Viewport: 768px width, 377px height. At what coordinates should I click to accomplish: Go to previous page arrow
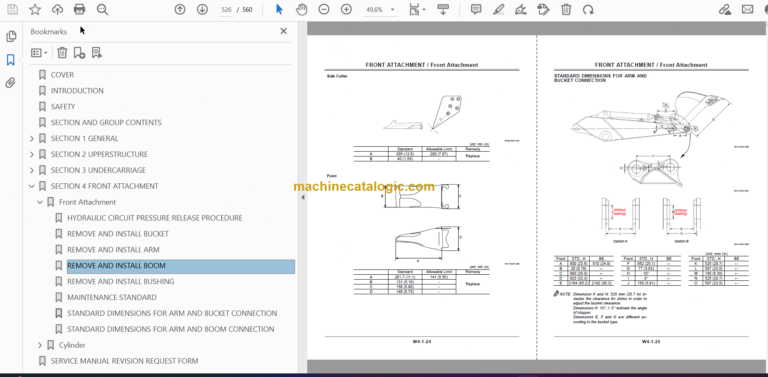pos(180,9)
